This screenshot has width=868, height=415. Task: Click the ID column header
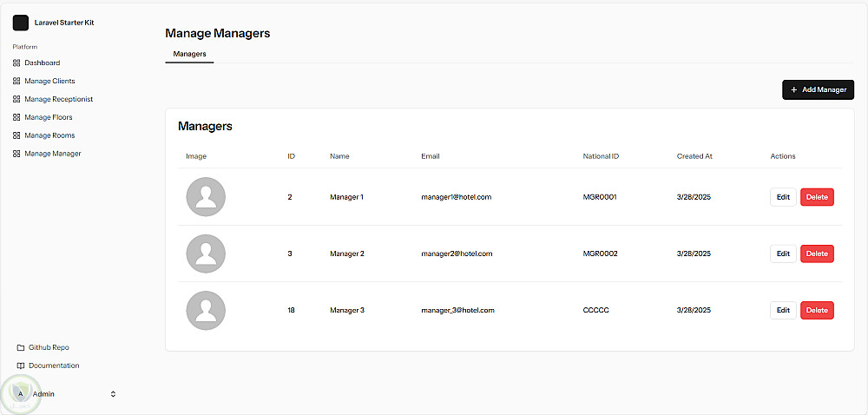coord(292,156)
